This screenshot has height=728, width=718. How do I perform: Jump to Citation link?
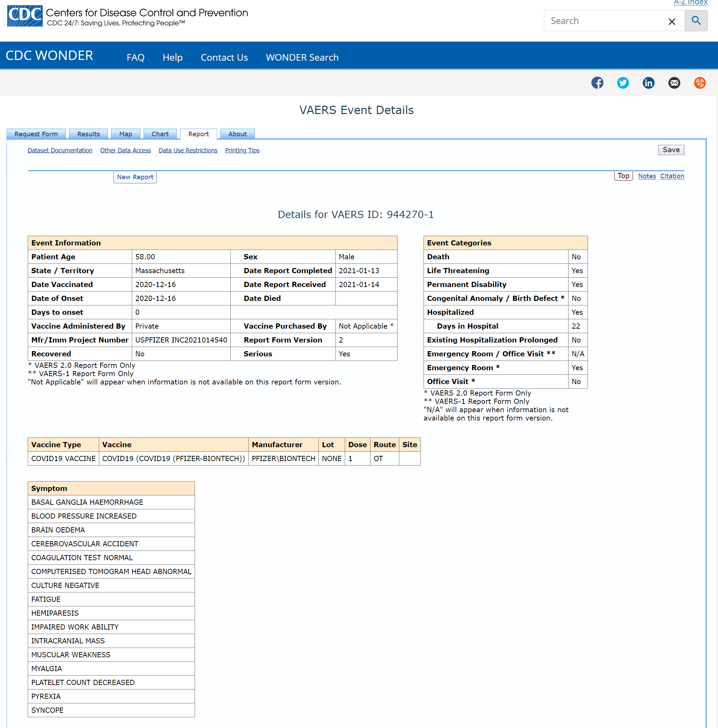(x=672, y=176)
